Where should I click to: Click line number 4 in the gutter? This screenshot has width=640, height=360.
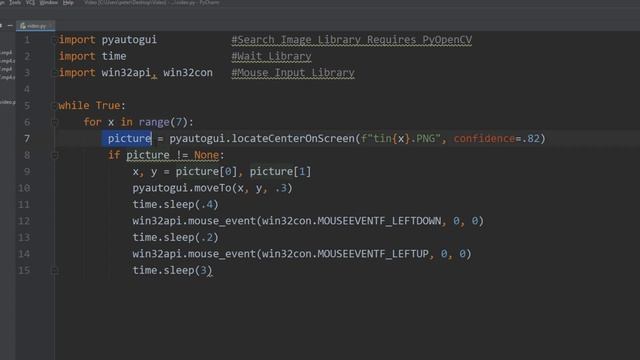(27, 89)
